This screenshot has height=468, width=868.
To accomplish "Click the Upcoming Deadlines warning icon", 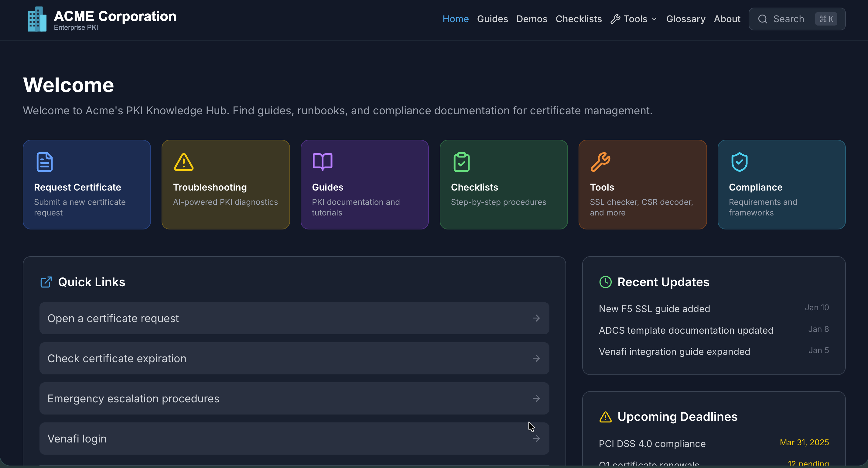I will 606,417.
